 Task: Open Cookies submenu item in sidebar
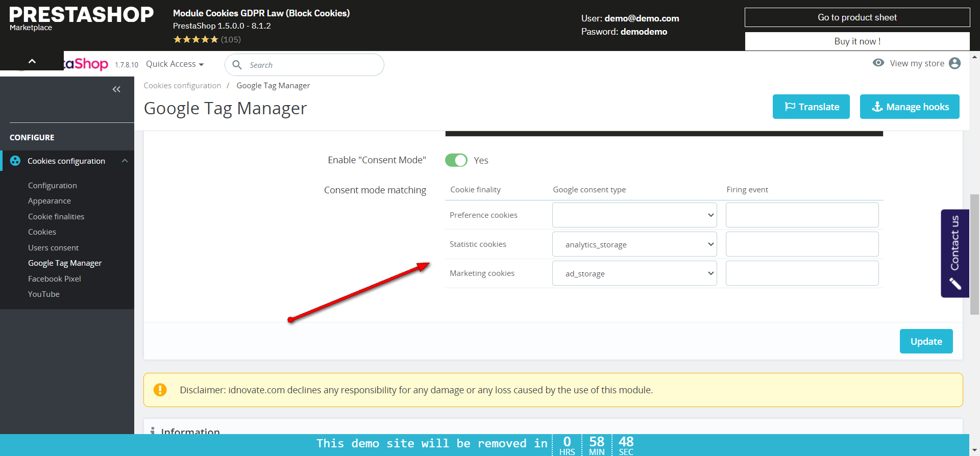click(x=42, y=232)
